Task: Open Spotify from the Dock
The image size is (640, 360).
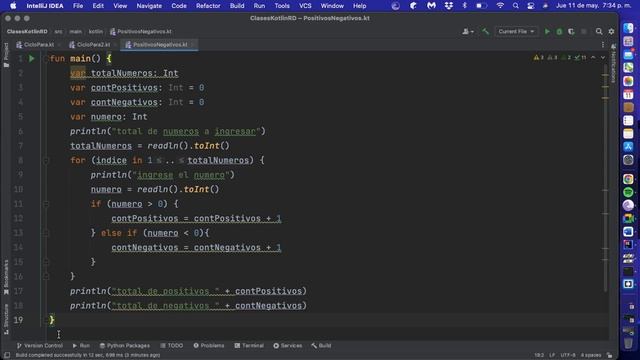Action: [x=629, y=192]
